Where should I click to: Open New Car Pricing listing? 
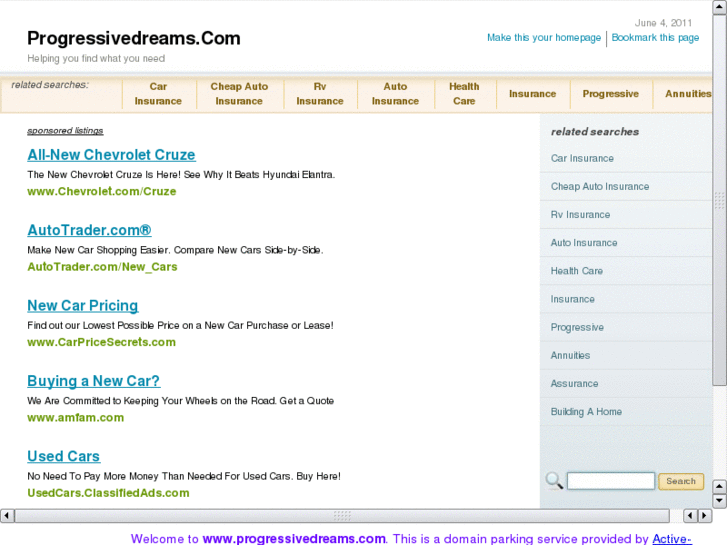[83, 306]
